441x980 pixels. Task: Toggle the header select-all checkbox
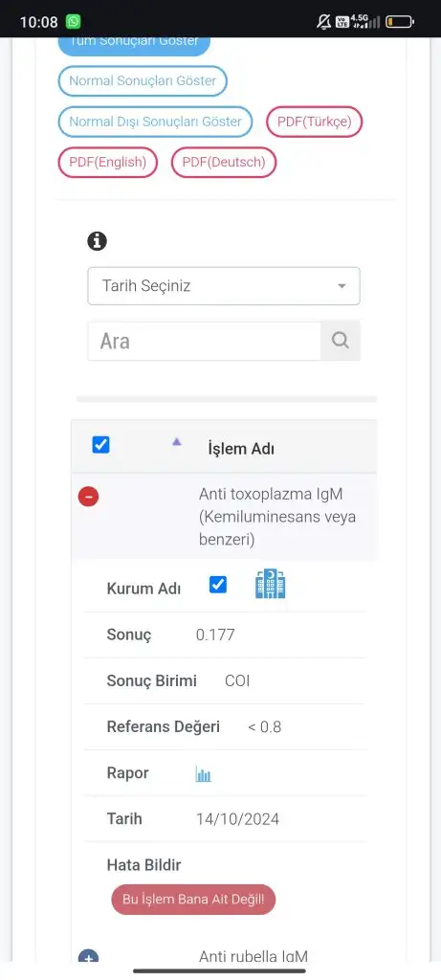(x=100, y=445)
